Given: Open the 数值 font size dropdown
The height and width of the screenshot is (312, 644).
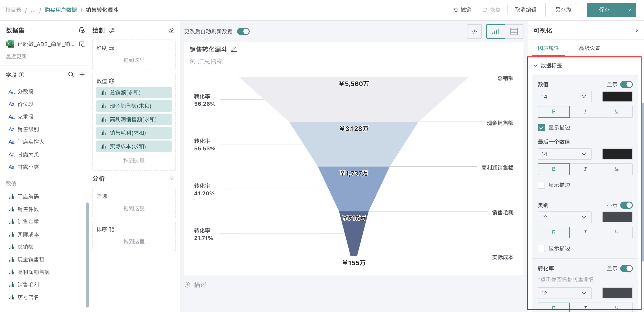Looking at the screenshot, I should tap(564, 97).
